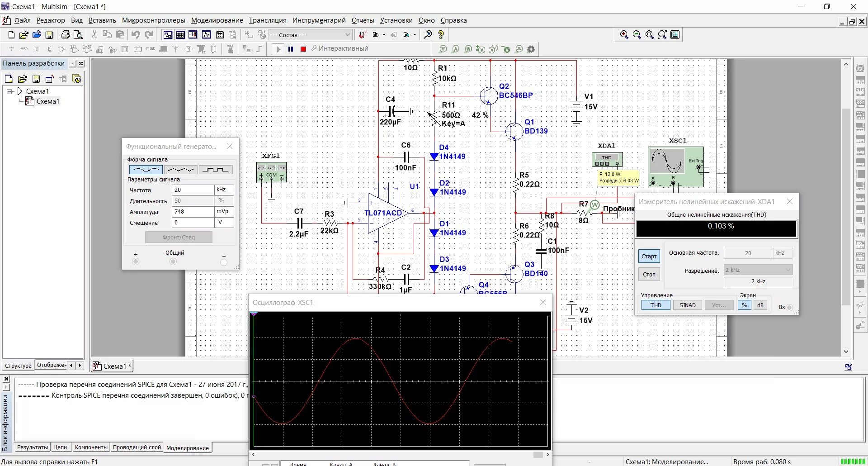This screenshot has height=466, width=868.
Task: Print the circuit schematic
Action: (x=66, y=35)
